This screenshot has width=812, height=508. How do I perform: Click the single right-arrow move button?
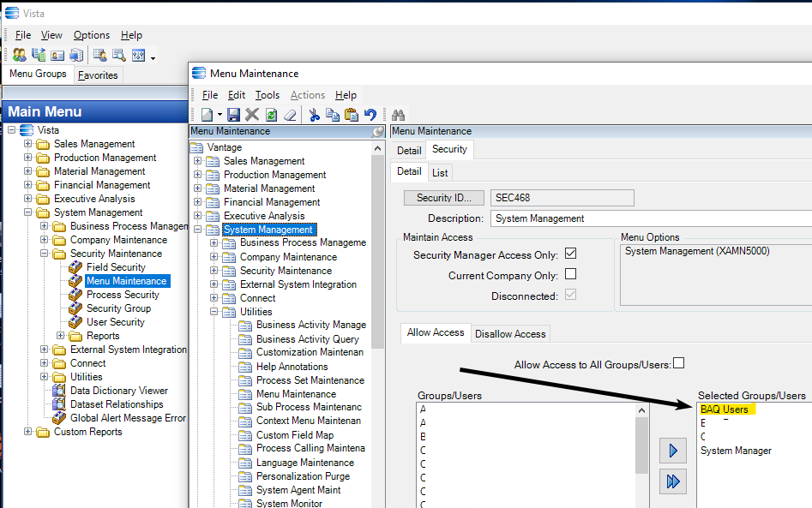(x=673, y=451)
